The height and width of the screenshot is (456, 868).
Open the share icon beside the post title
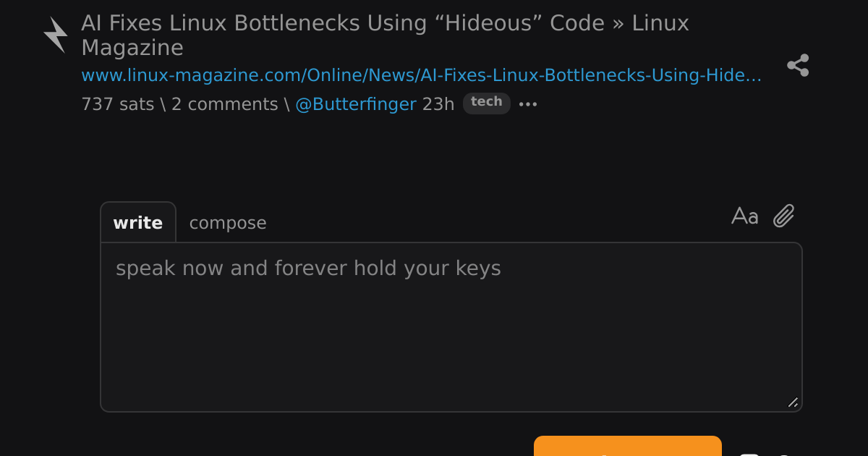coord(798,65)
